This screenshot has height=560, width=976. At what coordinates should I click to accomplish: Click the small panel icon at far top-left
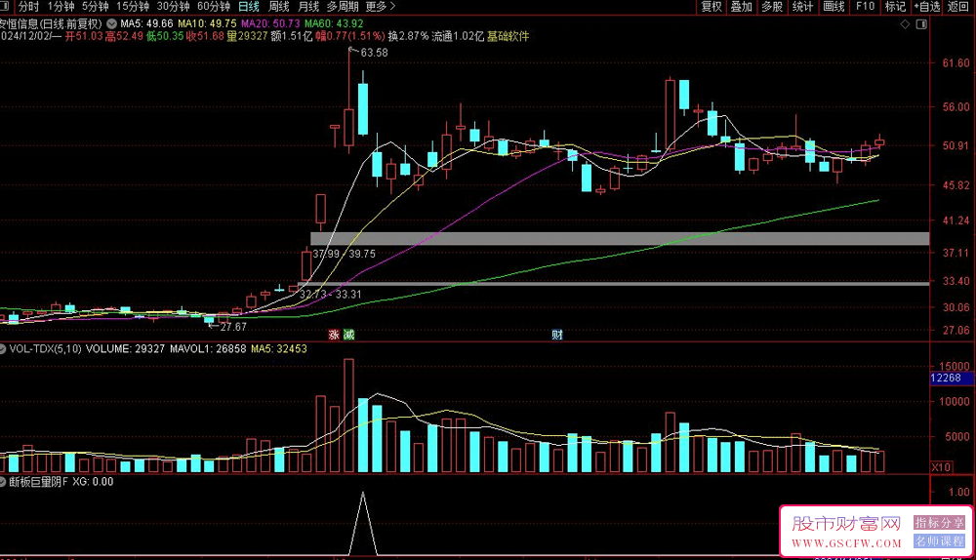click(3, 6)
